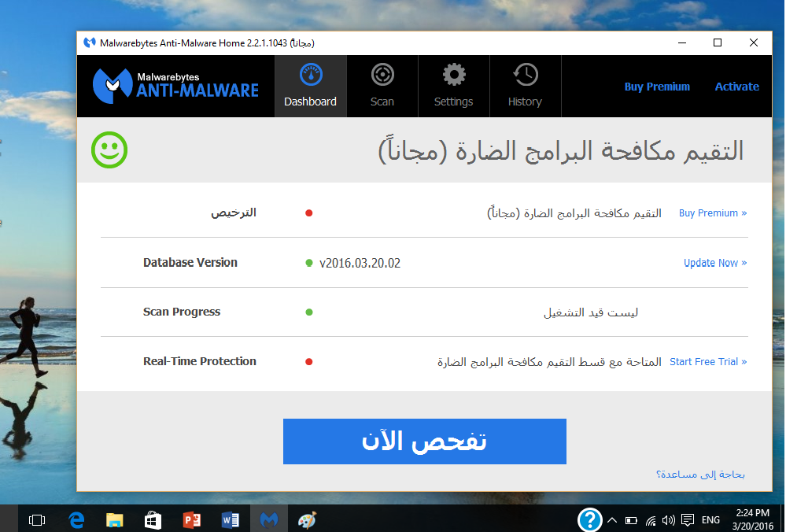Close the Malwarebytes window
This screenshot has height=532, width=786.
coord(754,43)
